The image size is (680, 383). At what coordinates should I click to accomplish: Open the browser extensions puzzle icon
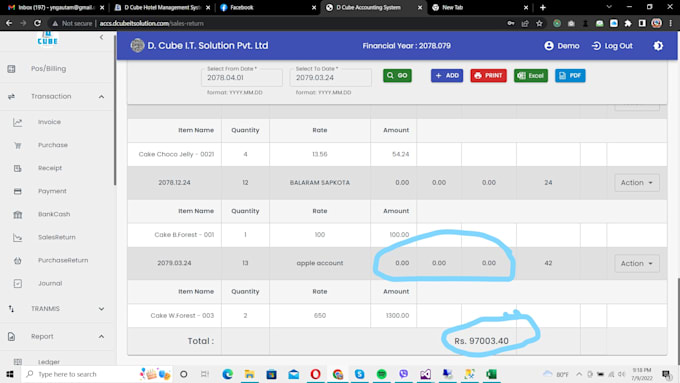tap(628, 23)
